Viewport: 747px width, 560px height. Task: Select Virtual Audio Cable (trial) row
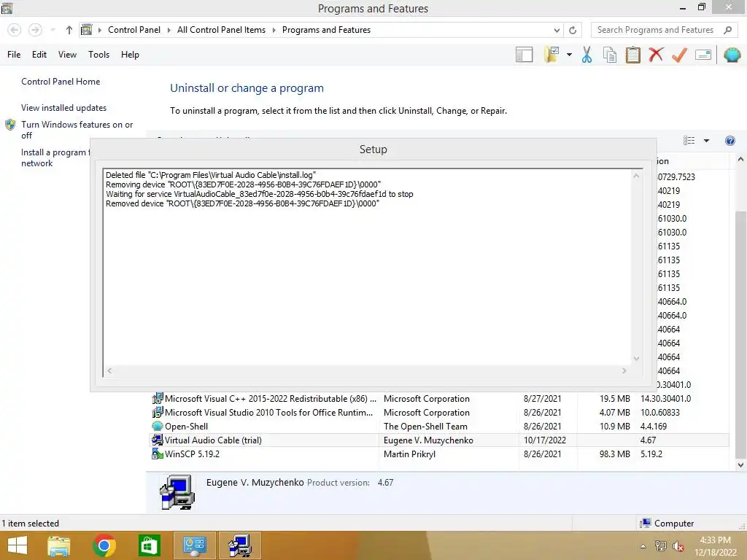(x=438, y=440)
